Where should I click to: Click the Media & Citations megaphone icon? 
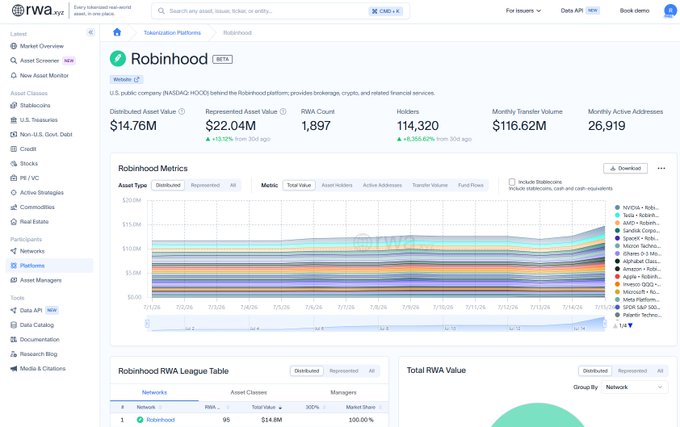click(x=13, y=368)
